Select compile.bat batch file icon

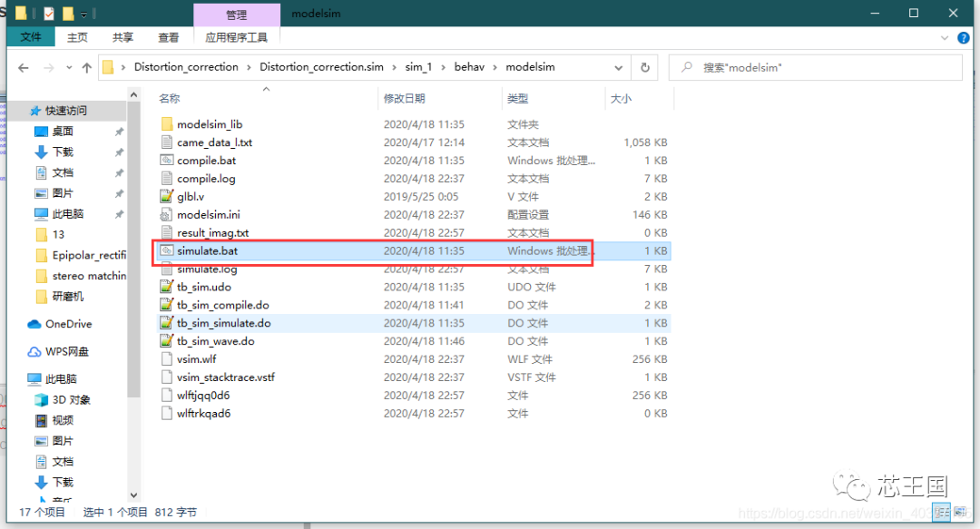[x=167, y=160]
